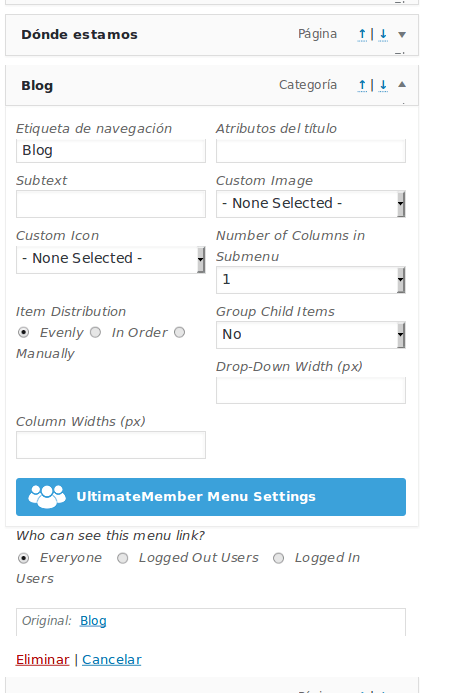Open the Group Child Items dropdown
Screen dimensions: 449x693
[311, 335]
